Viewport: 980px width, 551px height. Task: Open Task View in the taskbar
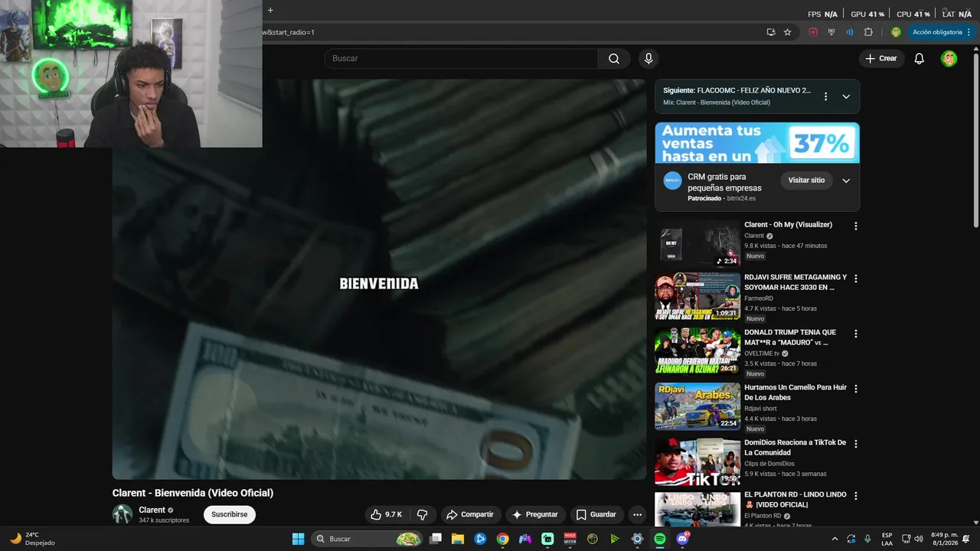click(x=436, y=539)
